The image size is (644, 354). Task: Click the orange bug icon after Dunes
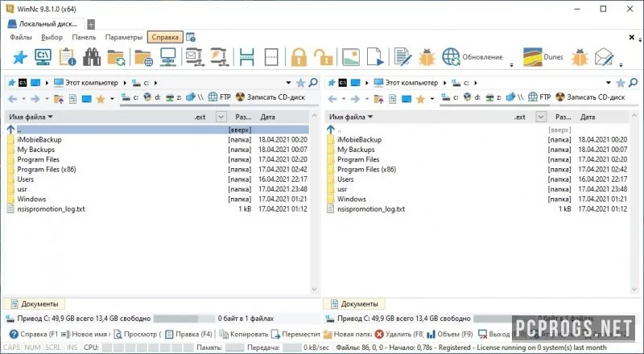click(580, 57)
